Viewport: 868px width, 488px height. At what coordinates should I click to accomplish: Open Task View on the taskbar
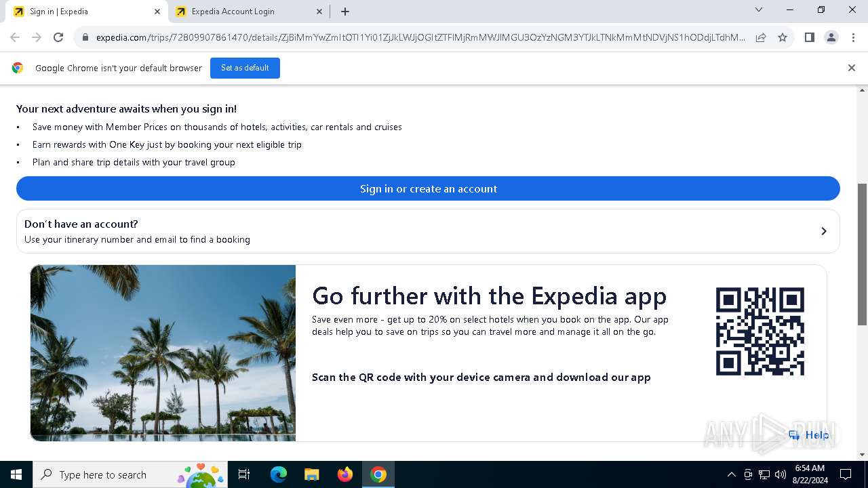(x=244, y=474)
